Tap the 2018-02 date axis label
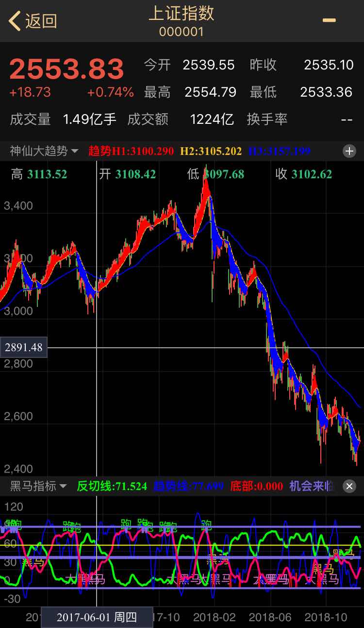The image size is (364, 628). coord(214,617)
